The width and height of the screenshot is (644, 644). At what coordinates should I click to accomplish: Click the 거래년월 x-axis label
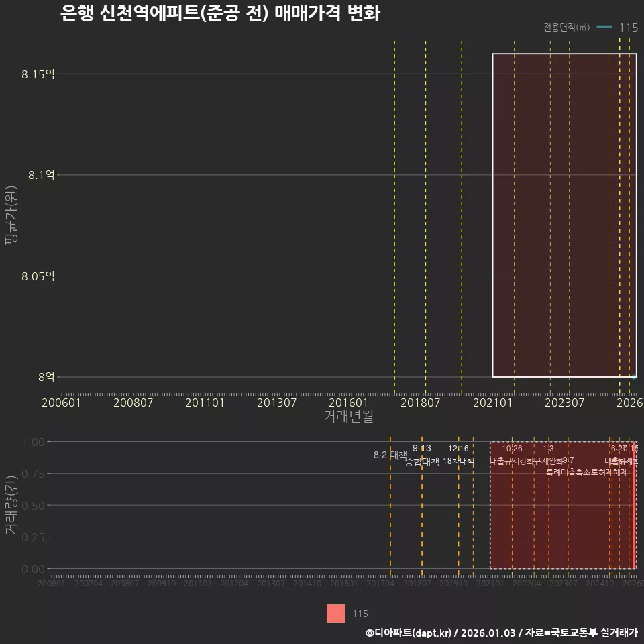(x=348, y=415)
